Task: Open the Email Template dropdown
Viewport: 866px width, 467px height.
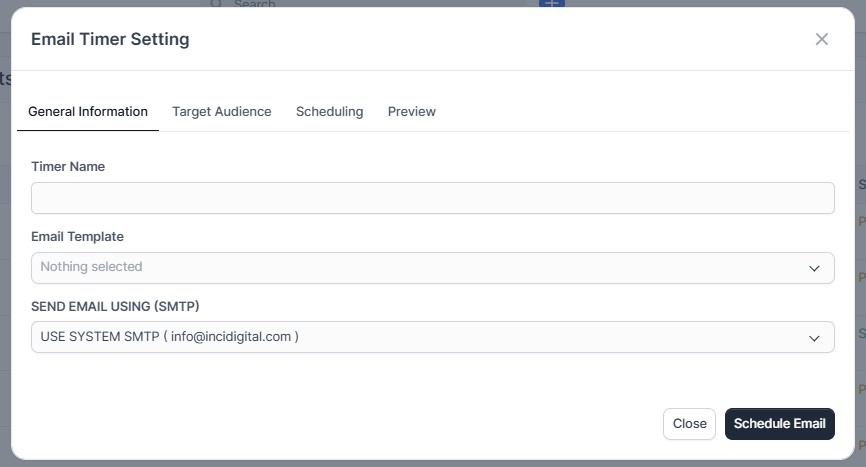Action: (x=432, y=268)
